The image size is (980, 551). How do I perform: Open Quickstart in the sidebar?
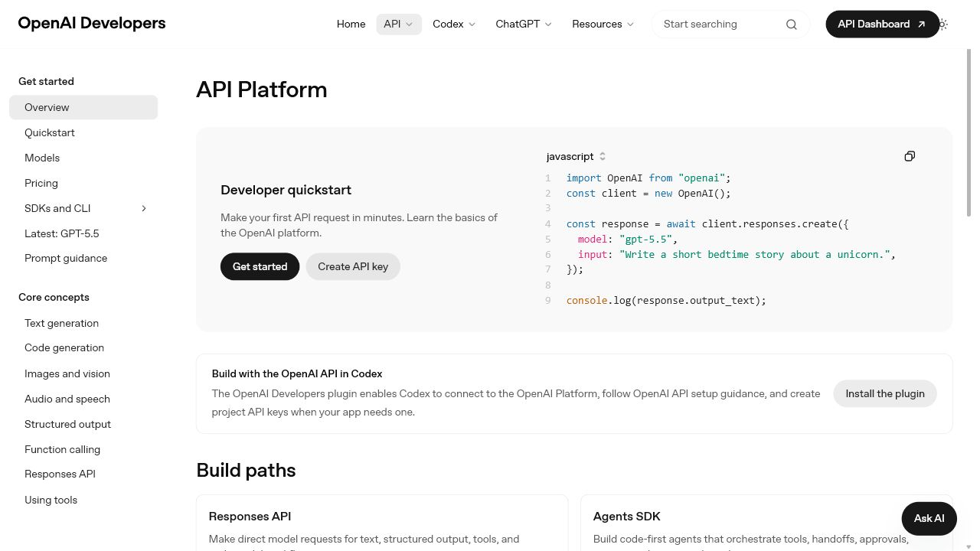point(83,132)
